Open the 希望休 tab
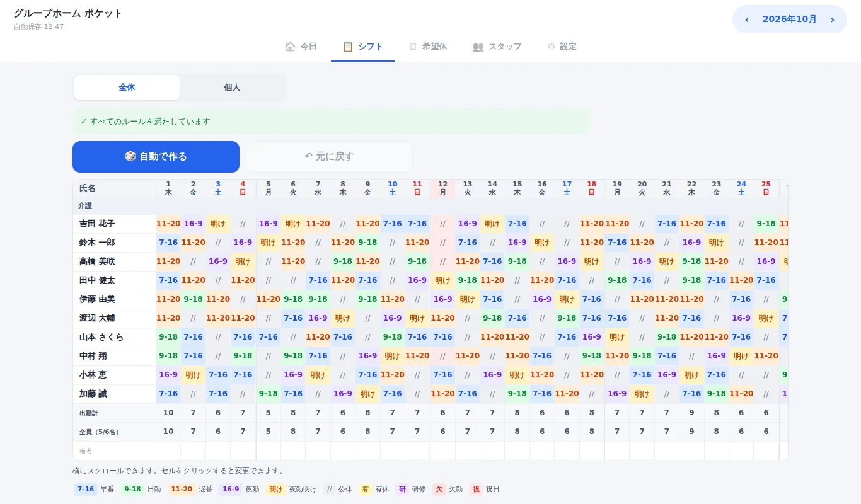Image resolution: width=861 pixels, height=504 pixels. [428, 47]
